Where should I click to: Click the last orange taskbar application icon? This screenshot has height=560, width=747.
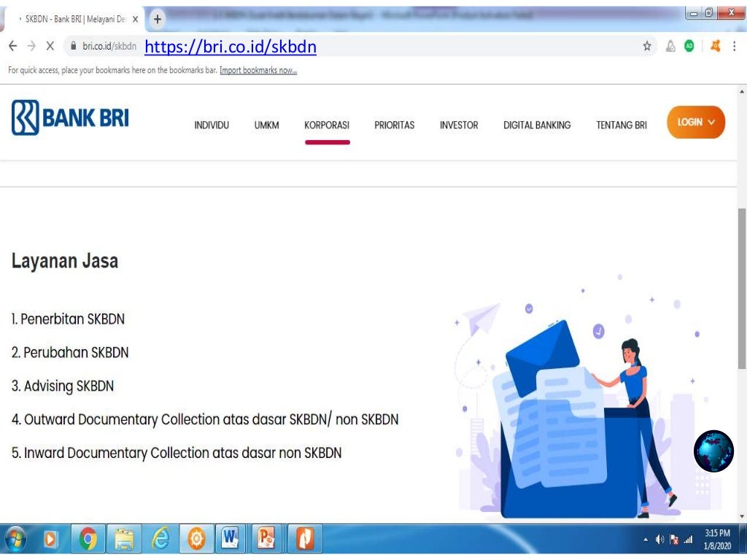click(305, 540)
